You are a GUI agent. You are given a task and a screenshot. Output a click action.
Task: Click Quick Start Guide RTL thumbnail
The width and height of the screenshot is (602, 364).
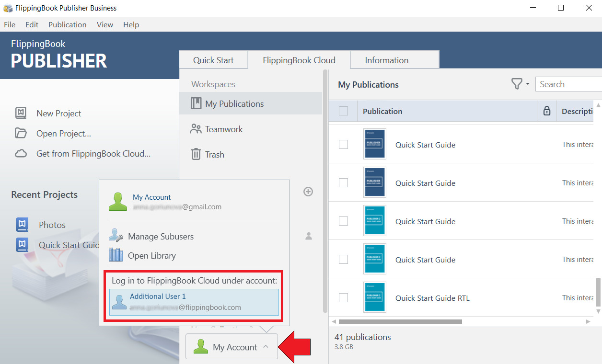coord(375,297)
